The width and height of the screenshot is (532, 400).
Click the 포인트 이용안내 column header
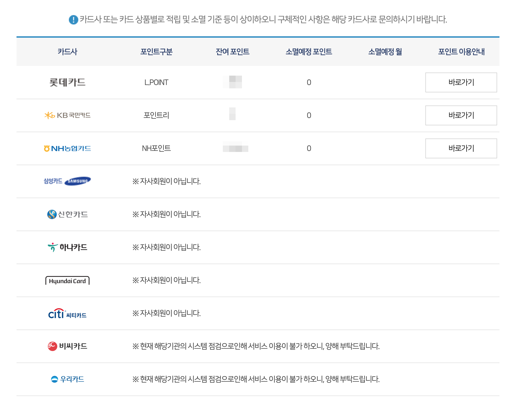461,52
